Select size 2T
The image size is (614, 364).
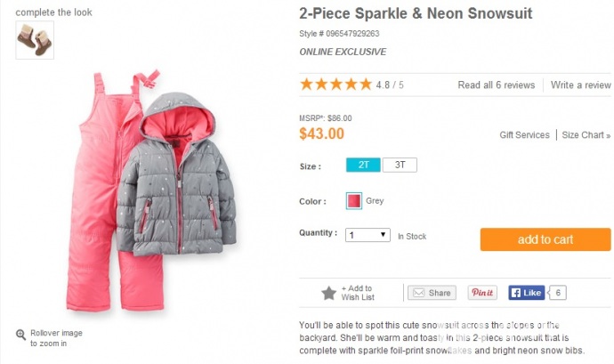(x=363, y=165)
